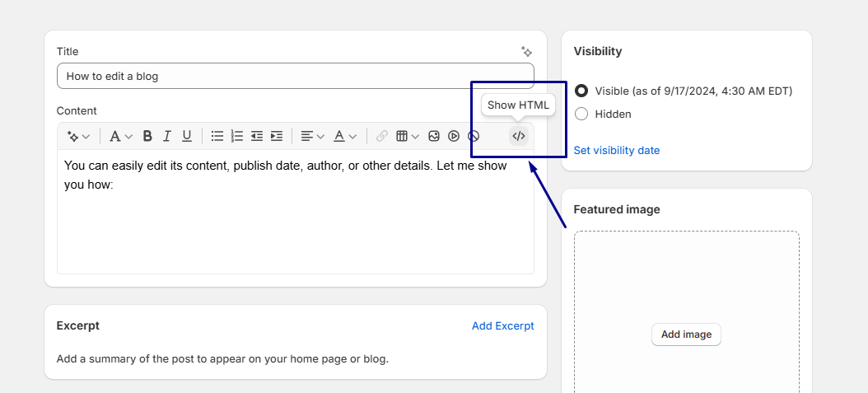Click the clear formatting icon

[474, 136]
